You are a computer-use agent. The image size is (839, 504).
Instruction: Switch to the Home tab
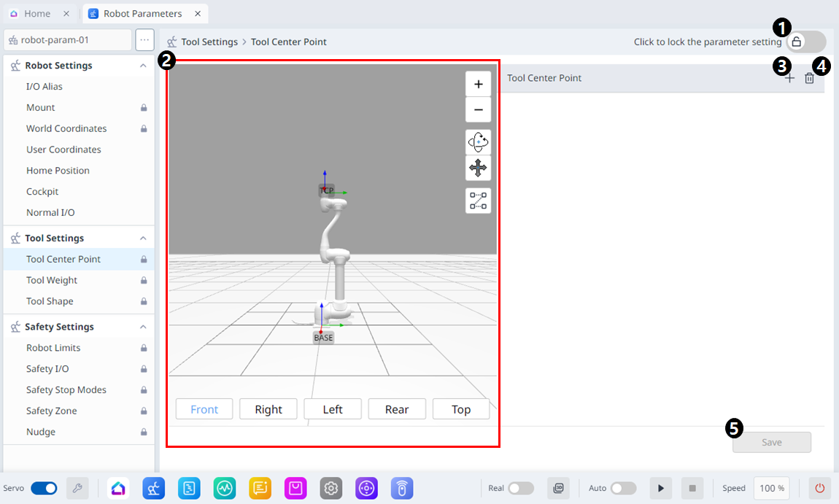coord(37,13)
